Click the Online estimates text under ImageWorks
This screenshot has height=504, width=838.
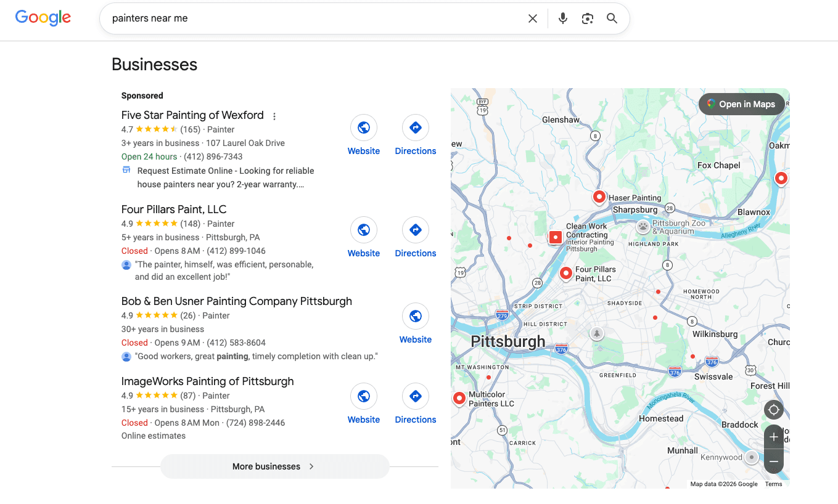click(x=154, y=436)
